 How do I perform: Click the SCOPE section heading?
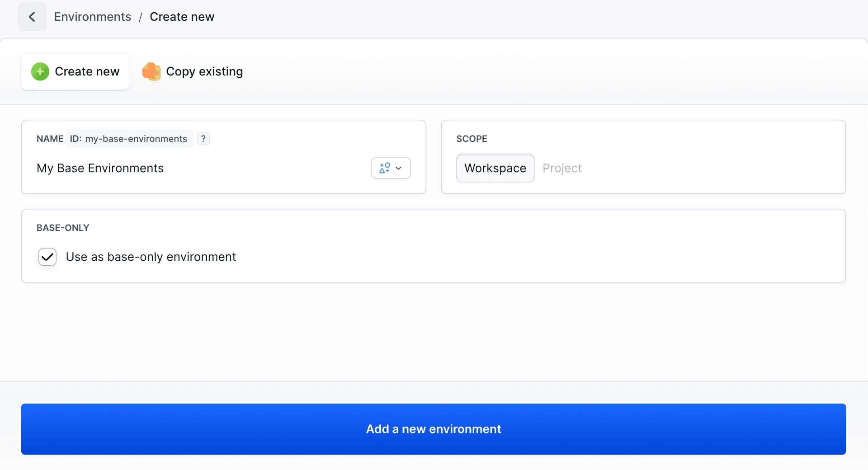[472, 139]
